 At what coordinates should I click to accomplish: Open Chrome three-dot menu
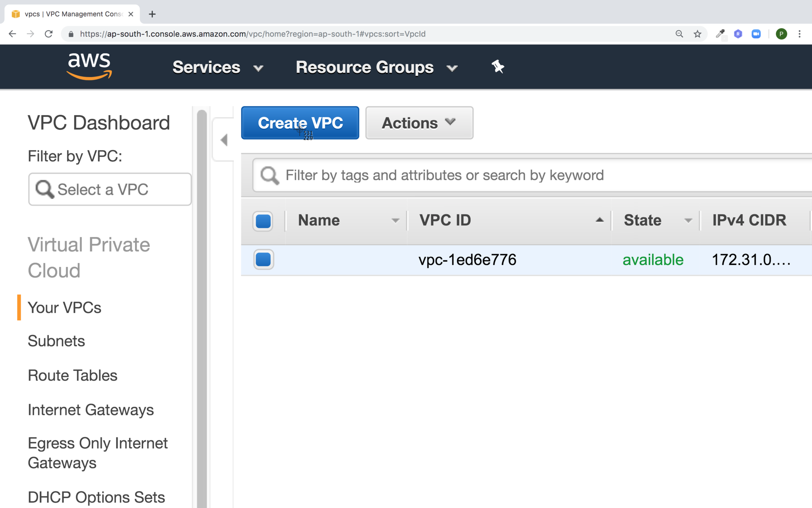(800, 34)
